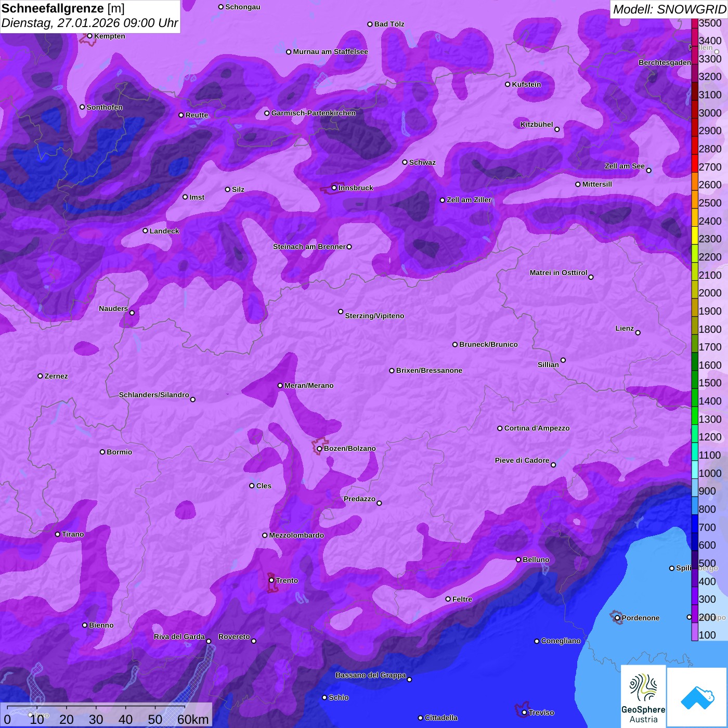Click the Schwaz location dot
The width and height of the screenshot is (728, 728).
tap(405, 162)
